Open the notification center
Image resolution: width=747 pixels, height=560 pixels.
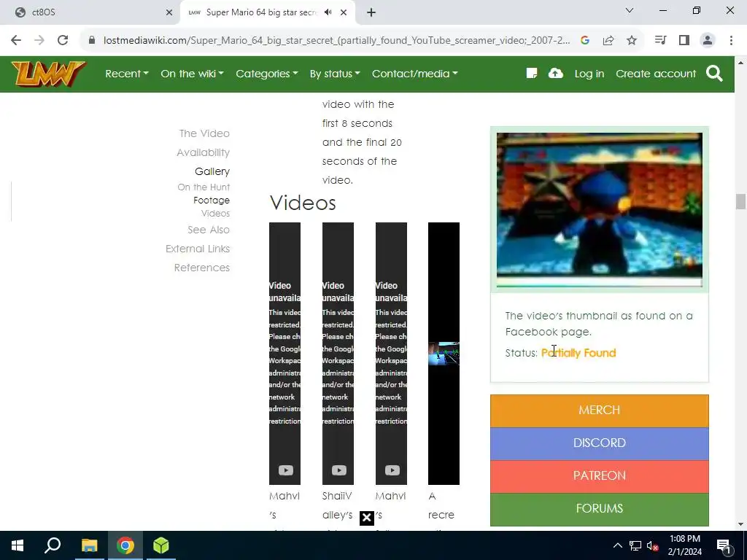tap(724, 545)
